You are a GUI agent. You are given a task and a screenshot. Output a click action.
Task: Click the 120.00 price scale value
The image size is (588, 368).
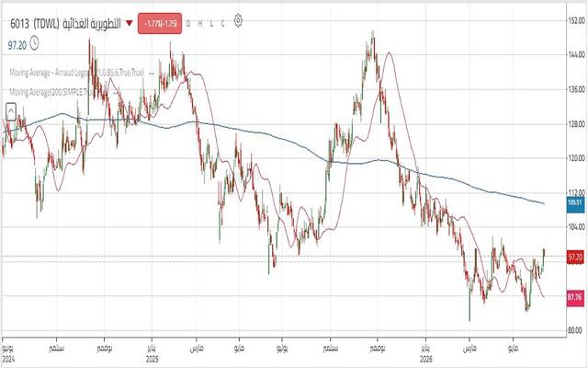[x=577, y=158]
